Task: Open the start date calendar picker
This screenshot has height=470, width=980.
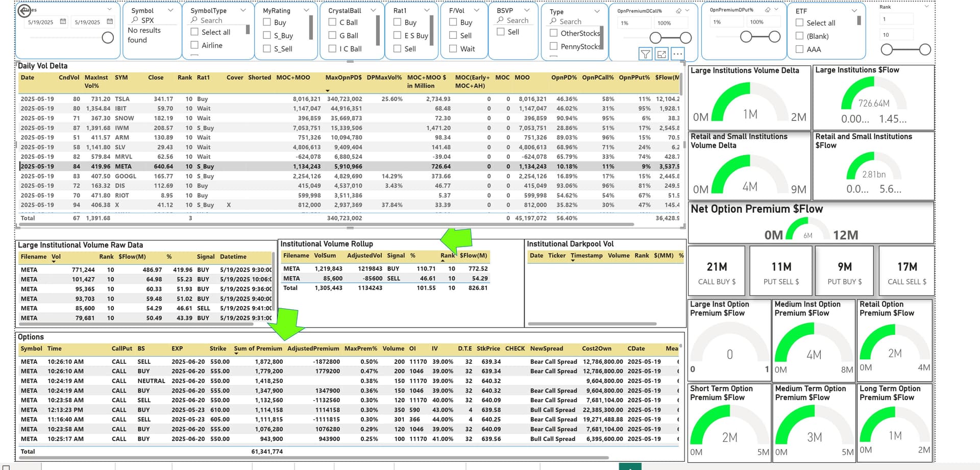Action: (63, 22)
